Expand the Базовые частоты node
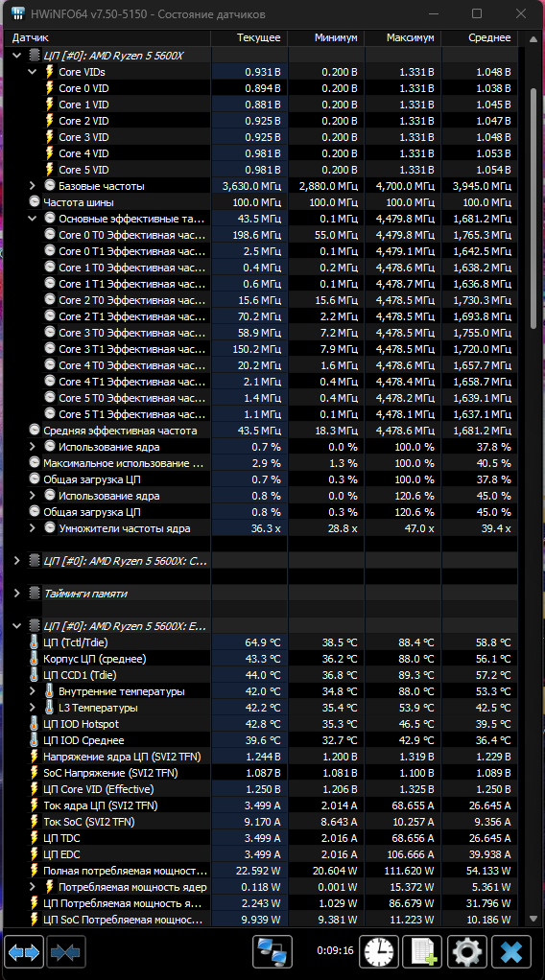Image resolution: width=545 pixels, height=980 pixels. pos(33,186)
